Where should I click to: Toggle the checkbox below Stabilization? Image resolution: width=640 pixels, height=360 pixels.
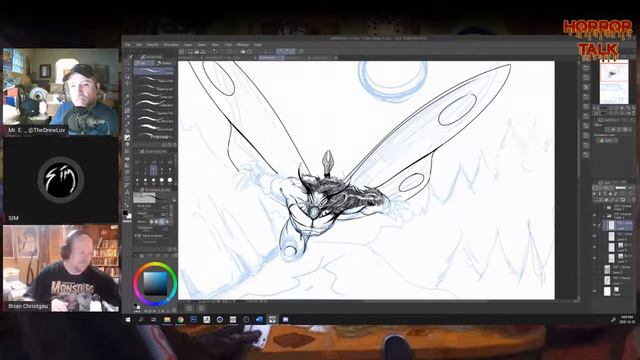click(x=137, y=236)
